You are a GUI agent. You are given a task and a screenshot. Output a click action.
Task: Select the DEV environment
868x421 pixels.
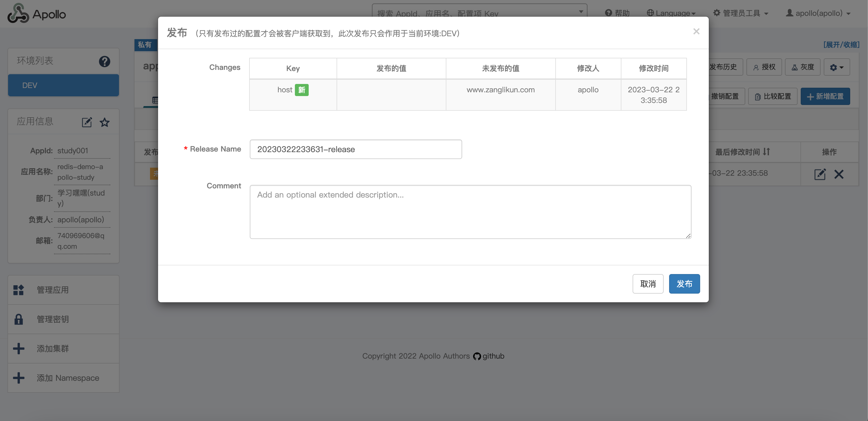[x=63, y=85]
